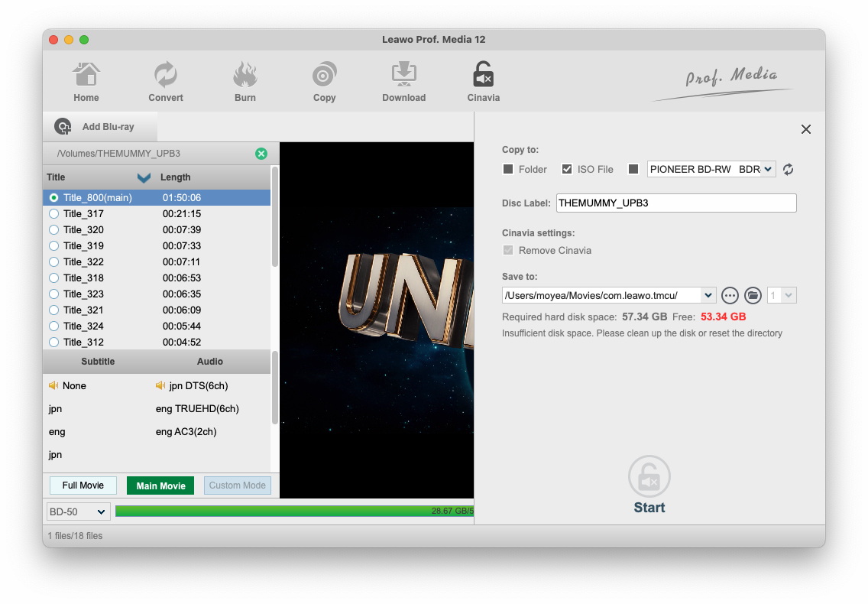This screenshot has width=868, height=604.
Task: Uncheck the ISO File checkbox
Action: pyautogui.click(x=567, y=169)
